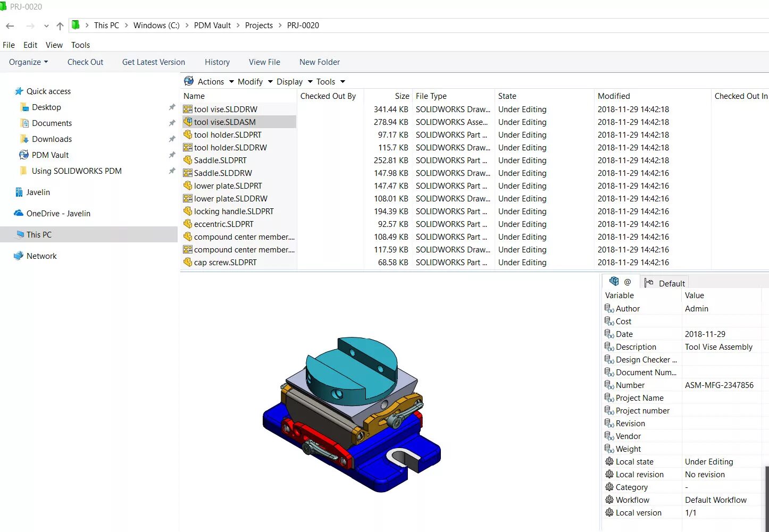Select Javelin in navigation pane
This screenshot has width=769, height=532.
point(38,192)
